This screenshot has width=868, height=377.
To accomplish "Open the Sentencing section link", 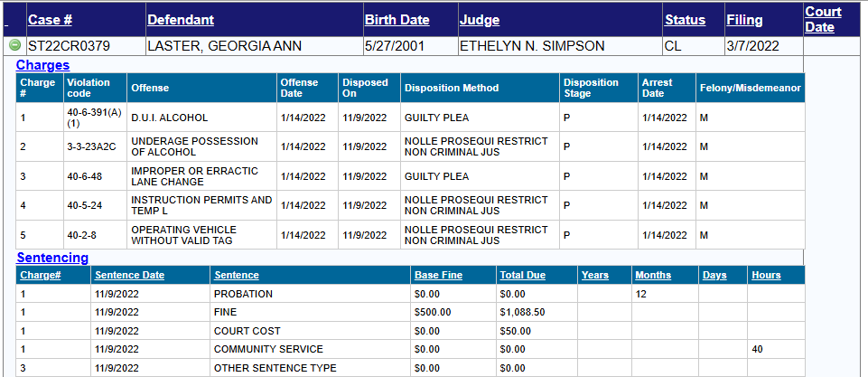I will (x=52, y=258).
